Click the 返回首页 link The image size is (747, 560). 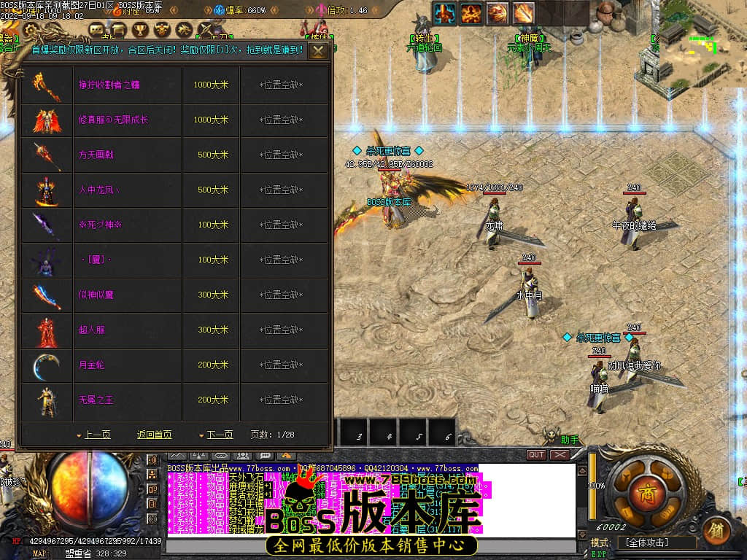click(155, 435)
